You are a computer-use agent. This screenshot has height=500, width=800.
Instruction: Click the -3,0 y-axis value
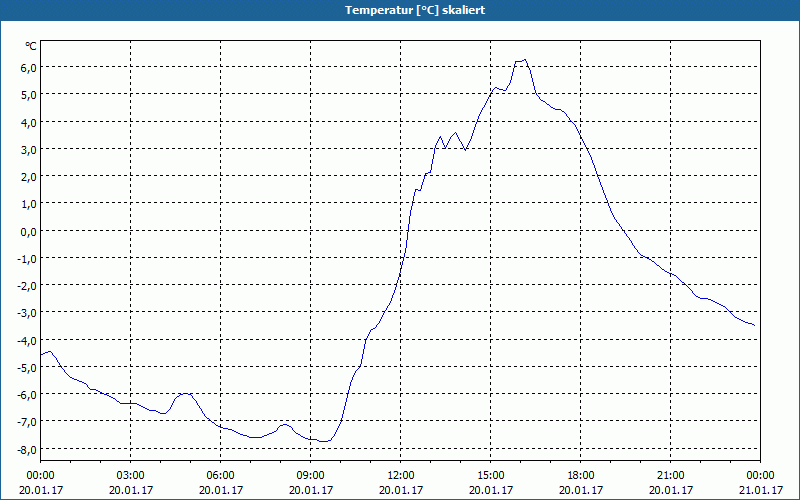tap(27, 313)
